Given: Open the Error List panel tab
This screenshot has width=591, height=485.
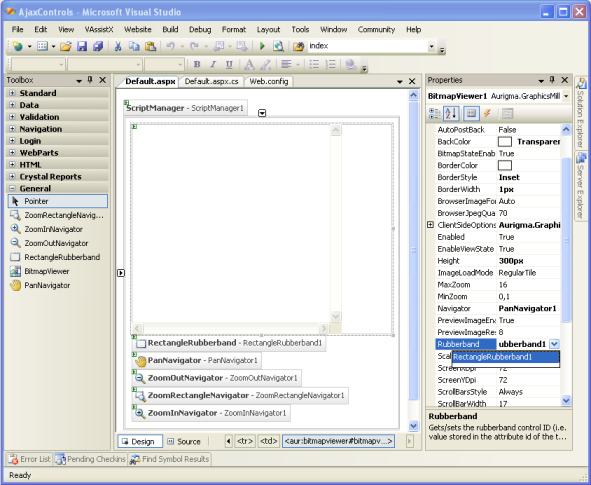Looking at the screenshot, I should pyautogui.click(x=30, y=459).
